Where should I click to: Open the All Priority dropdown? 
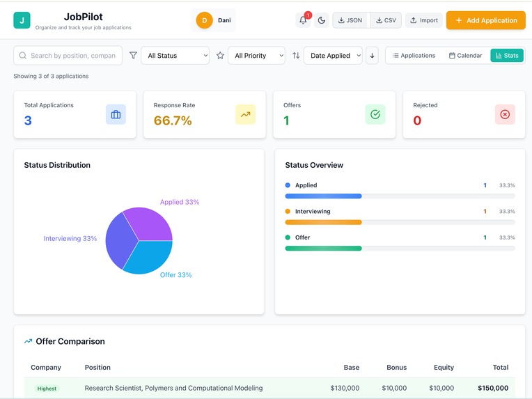[256, 55]
